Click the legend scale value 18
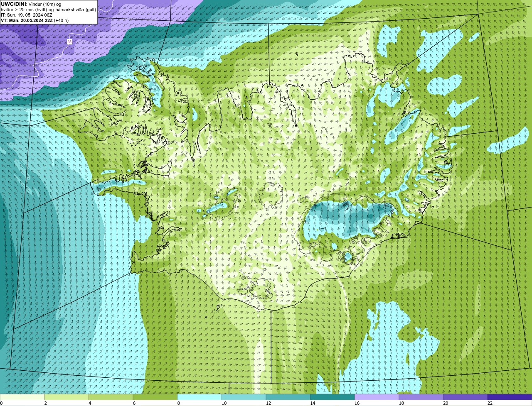Screen dimensions: 532x406 pyautogui.click(x=401, y=403)
